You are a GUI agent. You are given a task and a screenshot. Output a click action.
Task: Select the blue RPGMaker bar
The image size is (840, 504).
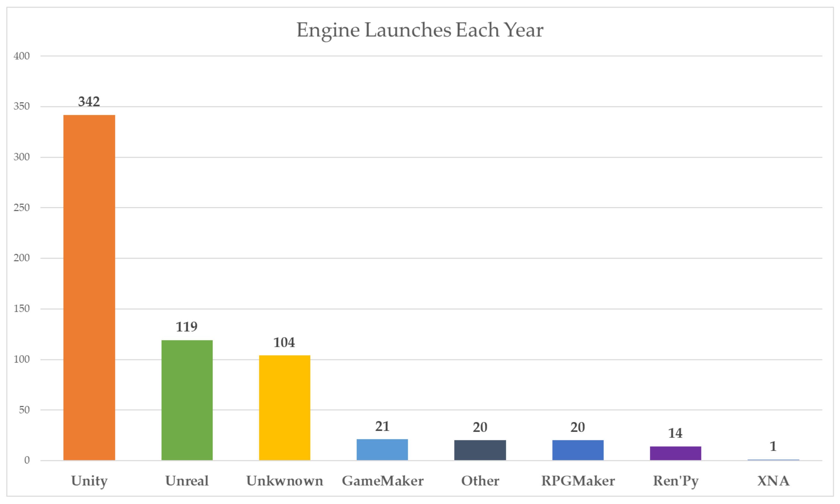point(578,450)
